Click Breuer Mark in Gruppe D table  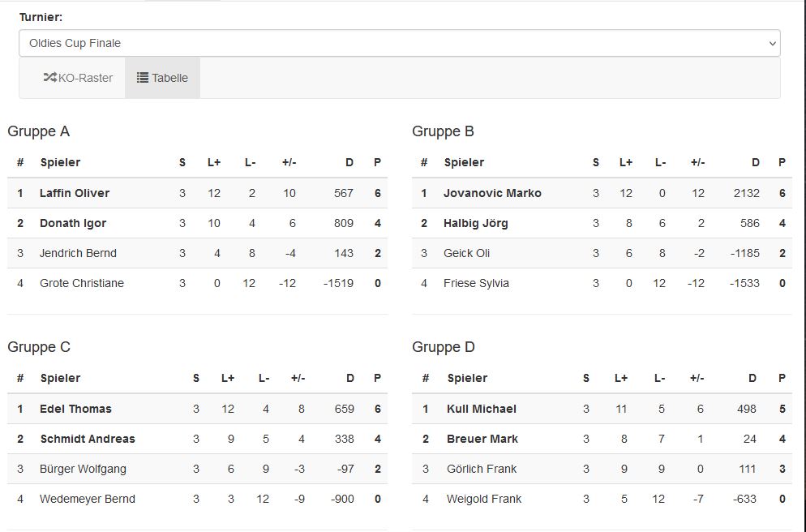click(x=482, y=439)
